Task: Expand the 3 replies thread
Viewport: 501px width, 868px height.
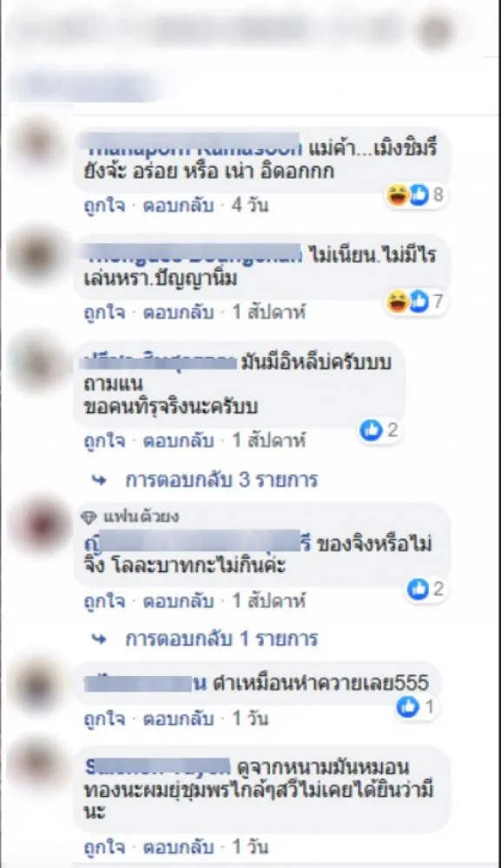Action: point(221,479)
